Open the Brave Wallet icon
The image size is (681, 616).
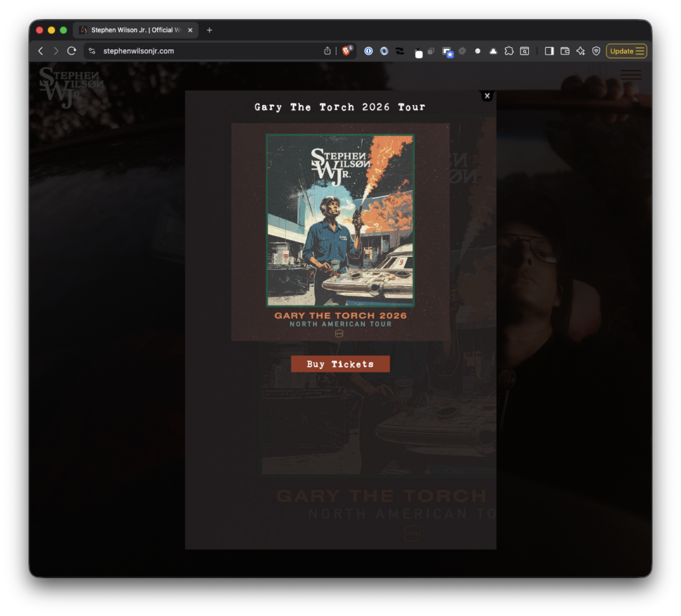[565, 51]
